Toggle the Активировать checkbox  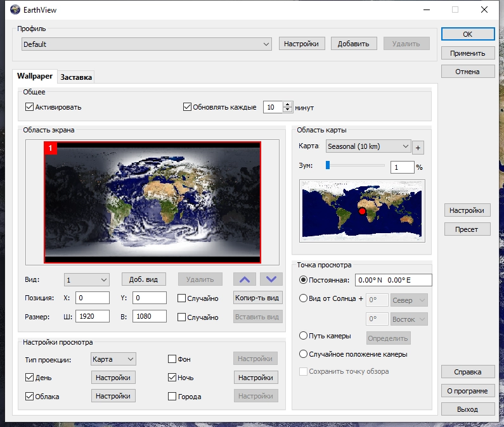pyautogui.click(x=29, y=107)
